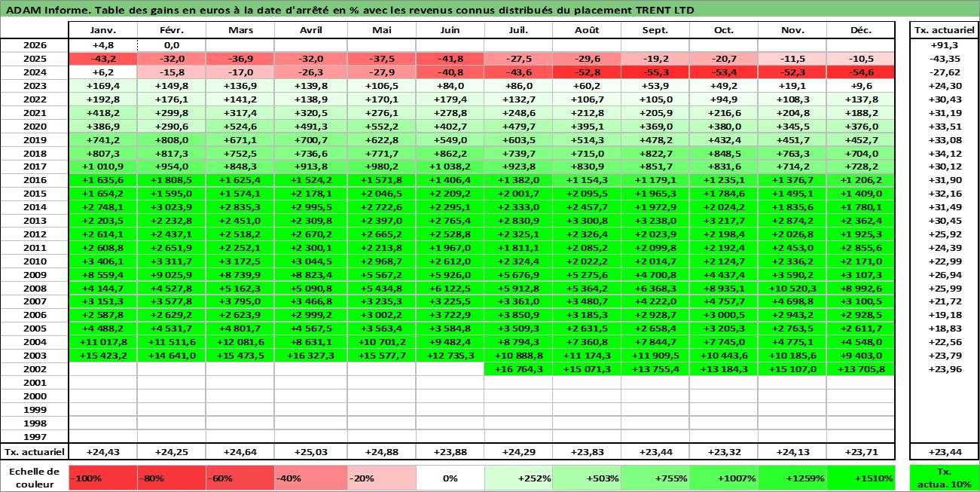
Task: Select the '-54,6' December 2024 cell
Action: coord(862,72)
